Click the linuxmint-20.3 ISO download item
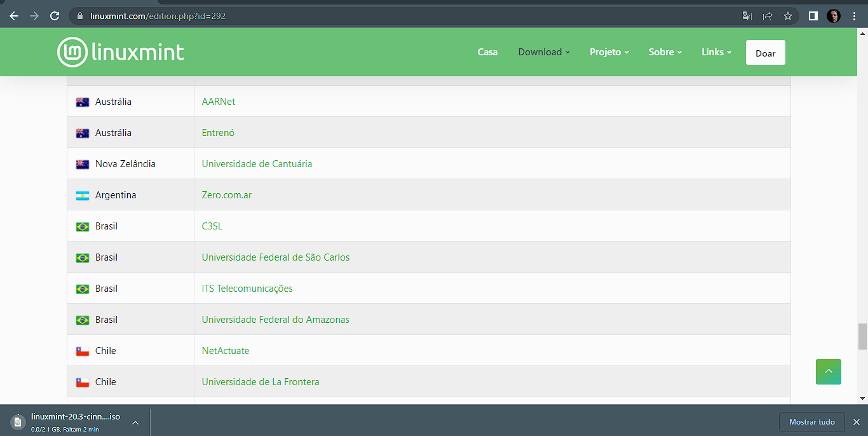 [x=75, y=422]
